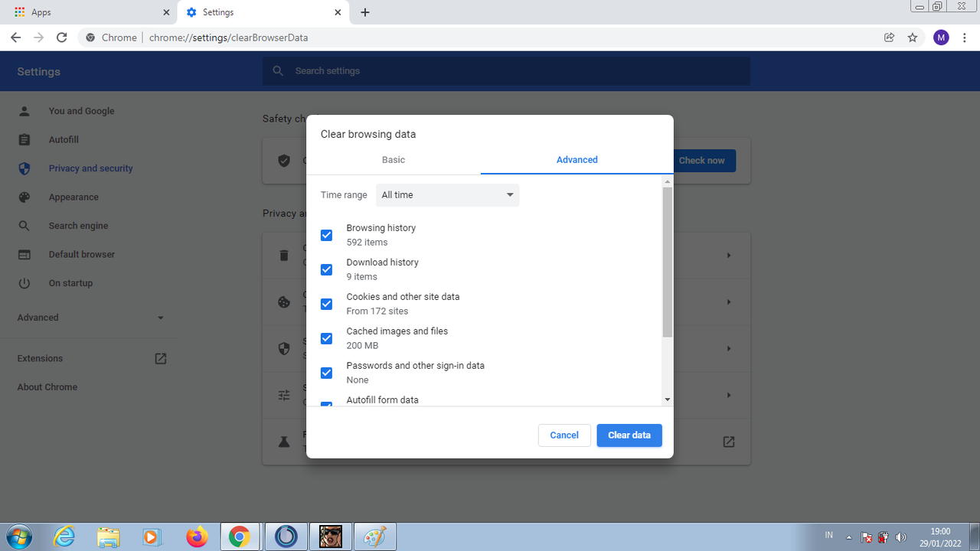Open a new tab with the plus icon

coord(365,12)
